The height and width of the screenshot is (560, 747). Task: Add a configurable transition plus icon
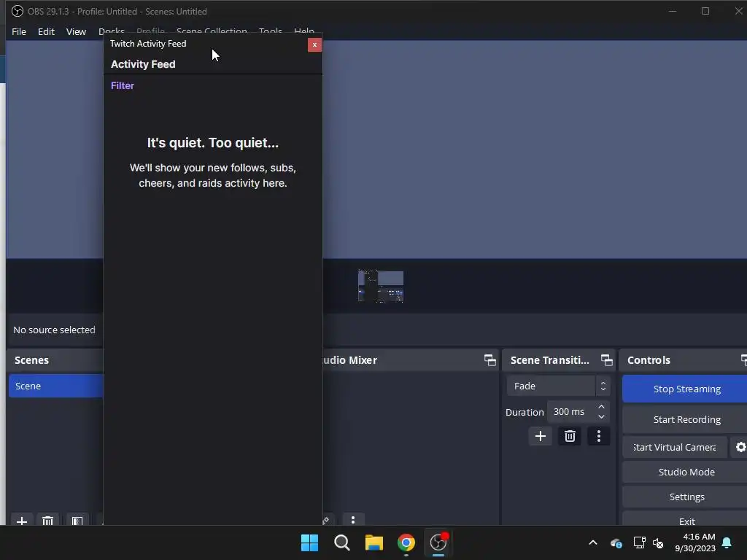[541, 436]
